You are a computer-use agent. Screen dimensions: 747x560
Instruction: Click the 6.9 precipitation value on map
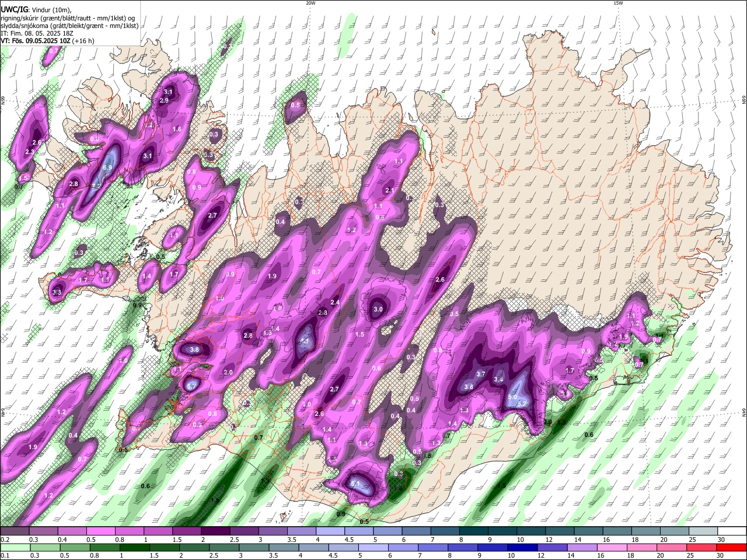[x=107, y=167]
